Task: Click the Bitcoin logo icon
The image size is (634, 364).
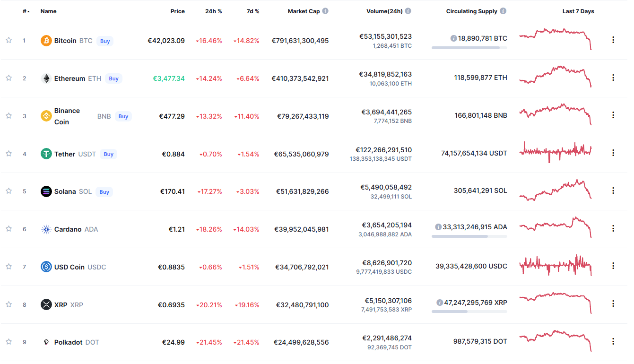Action: (46, 41)
